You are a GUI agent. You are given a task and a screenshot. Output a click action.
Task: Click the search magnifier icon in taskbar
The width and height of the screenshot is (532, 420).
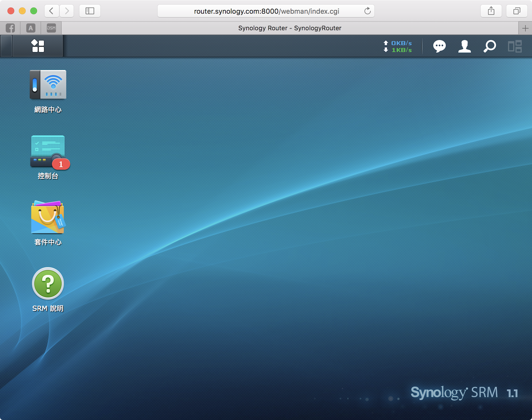(x=489, y=46)
